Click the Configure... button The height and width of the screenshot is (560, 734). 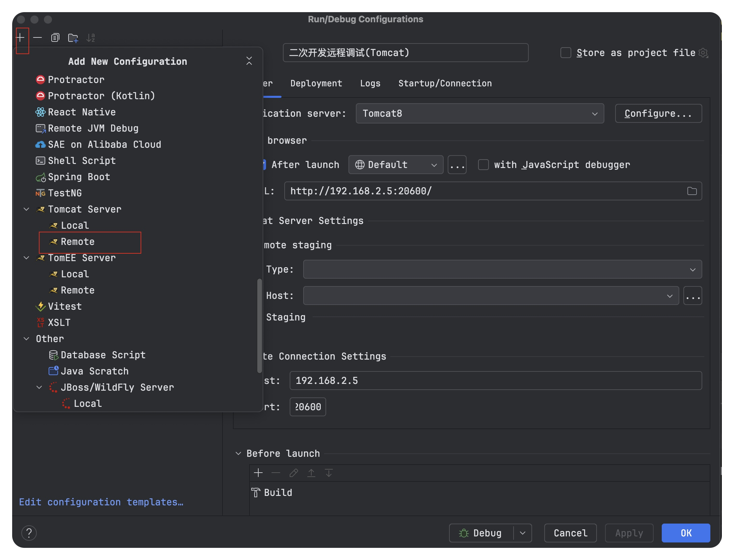point(658,113)
